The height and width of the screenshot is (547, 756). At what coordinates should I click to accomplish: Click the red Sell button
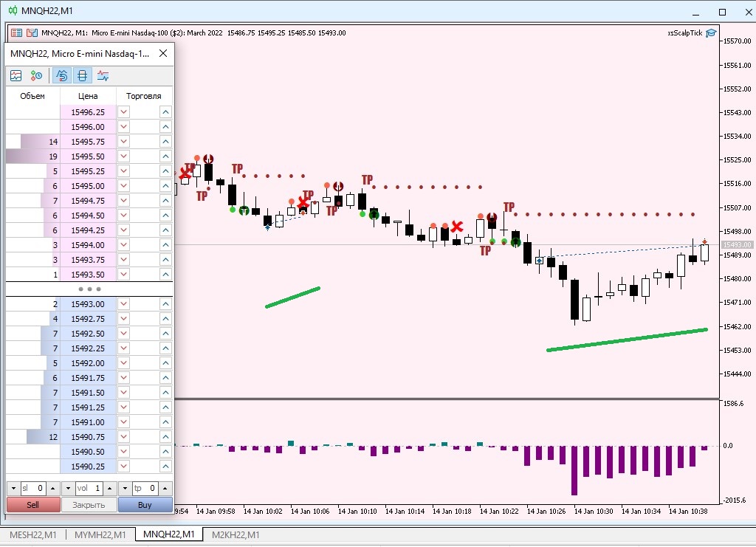(x=33, y=505)
